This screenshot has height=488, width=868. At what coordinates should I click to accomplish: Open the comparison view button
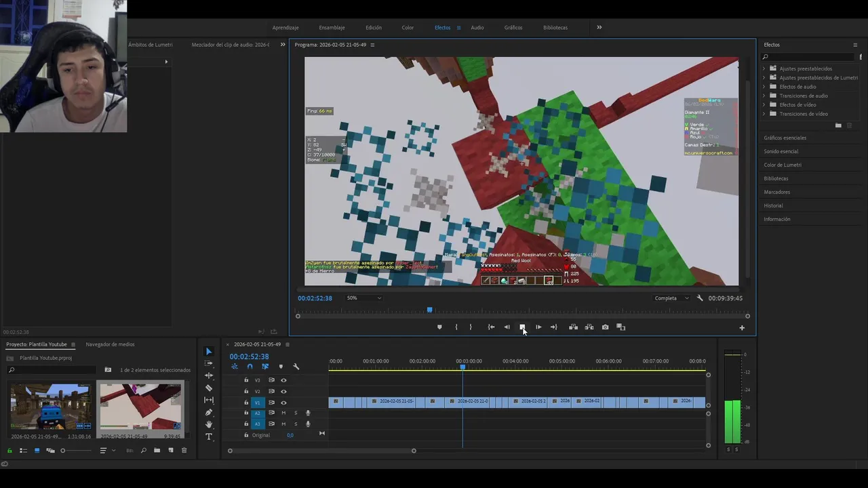pos(620,327)
